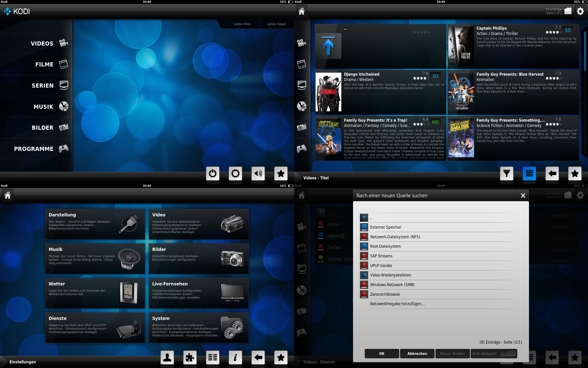
Task: Open favourites star in Einstellungen bottom bar
Action: (281, 357)
